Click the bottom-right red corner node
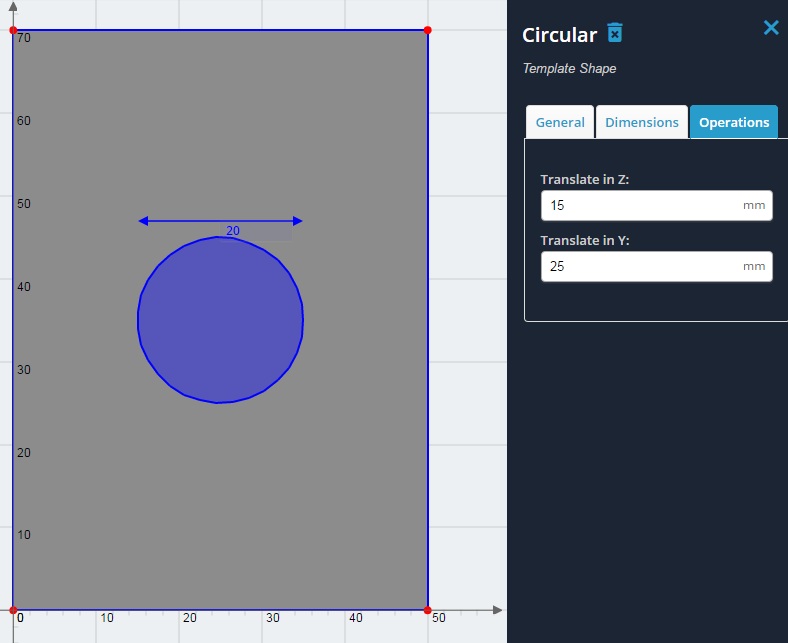The image size is (788, 643). (427, 610)
